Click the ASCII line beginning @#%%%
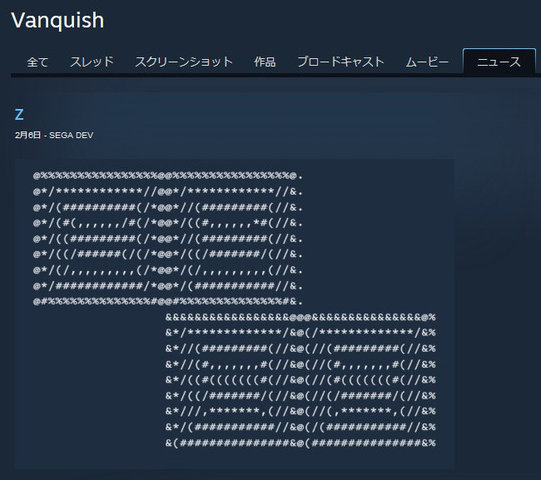Viewport: 541px width, 480px height. pos(168,302)
